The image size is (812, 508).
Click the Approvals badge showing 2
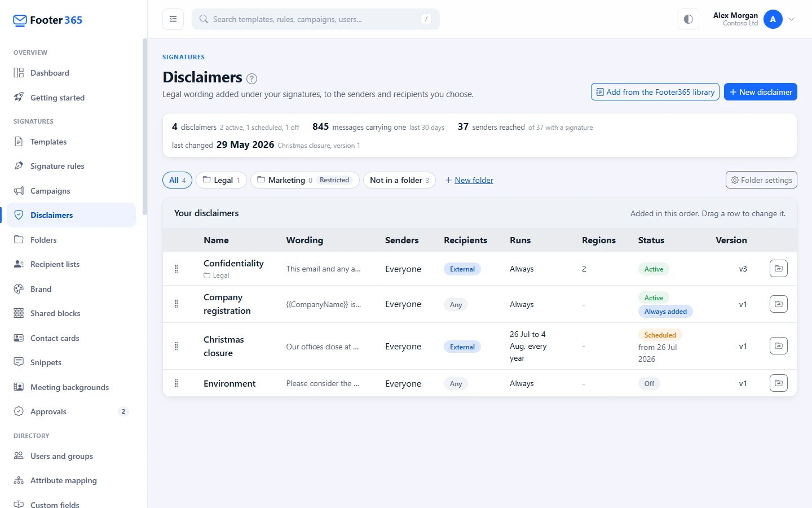[123, 411]
